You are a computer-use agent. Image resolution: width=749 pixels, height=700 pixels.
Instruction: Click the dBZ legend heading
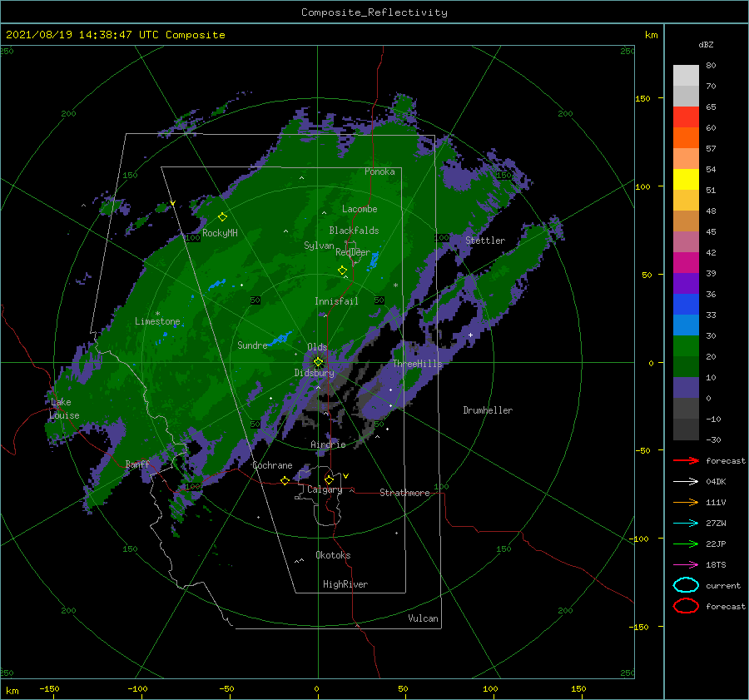point(706,44)
